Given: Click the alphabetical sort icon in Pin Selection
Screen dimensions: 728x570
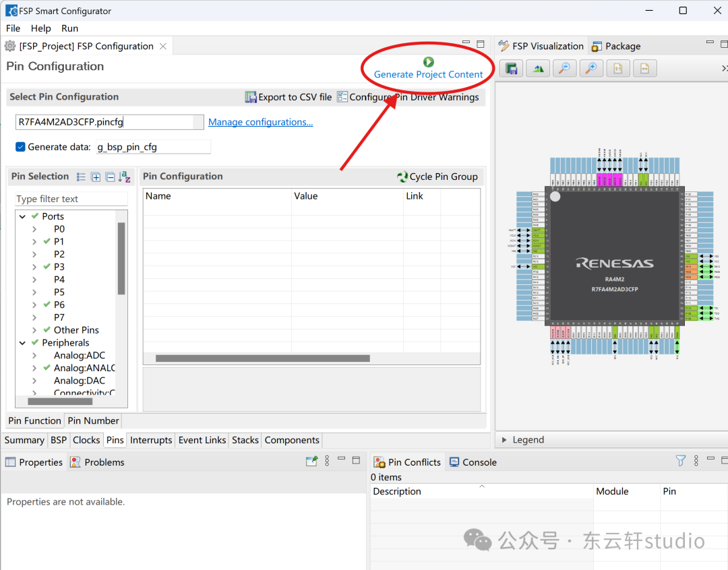Looking at the screenshot, I should [125, 177].
